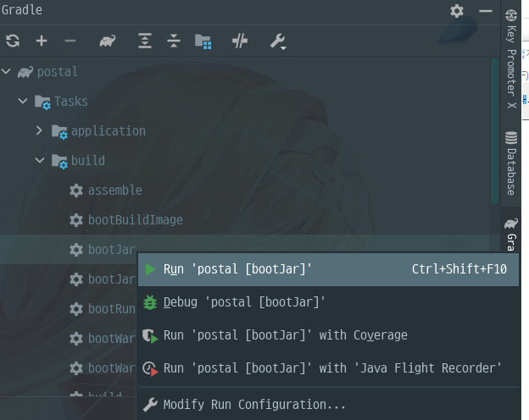Expand all nodes in Gradle tree
Viewport: 529px width, 420px height.
145,41
